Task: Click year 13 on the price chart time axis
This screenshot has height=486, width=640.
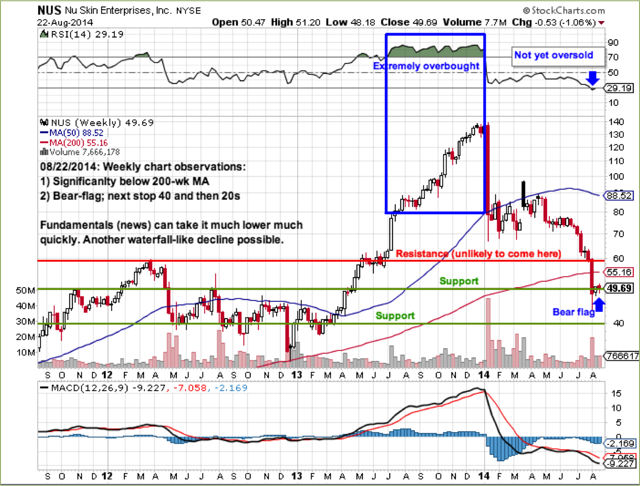Action: [297, 375]
